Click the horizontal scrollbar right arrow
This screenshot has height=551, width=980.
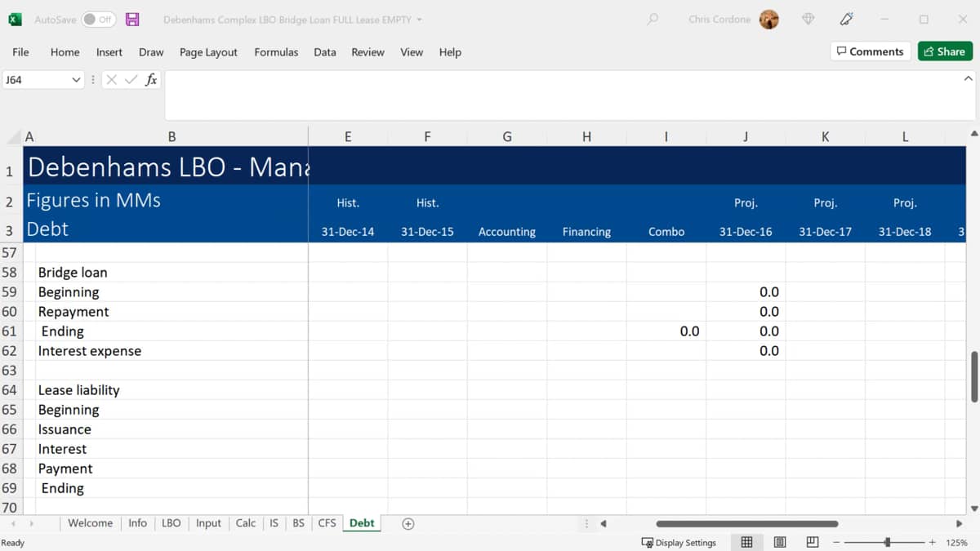[959, 524]
